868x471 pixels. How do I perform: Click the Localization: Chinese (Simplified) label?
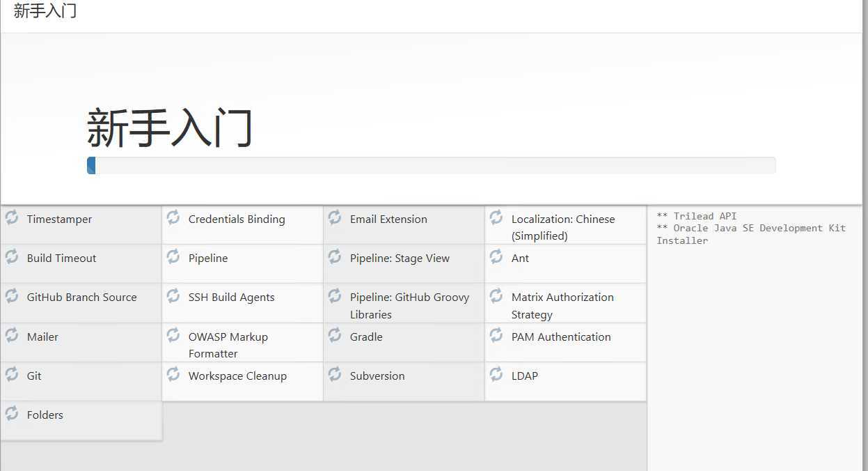click(x=563, y=228)
